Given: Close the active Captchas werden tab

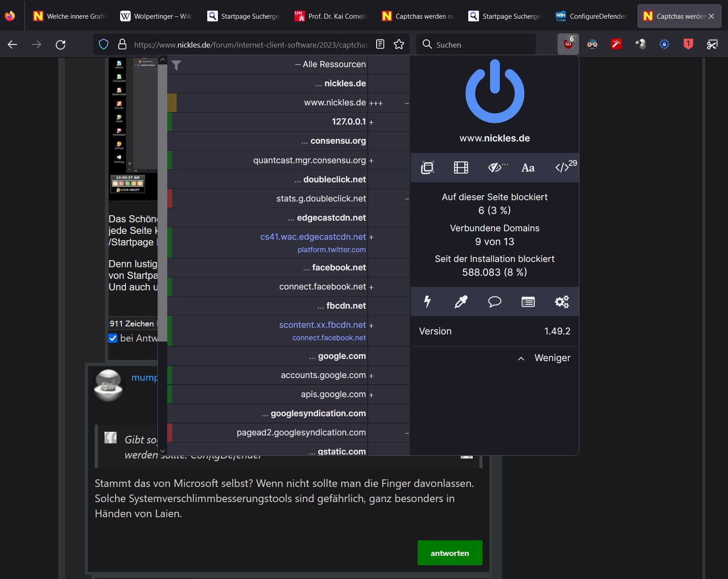Looking at the screenshot, I should pos(712,16).
